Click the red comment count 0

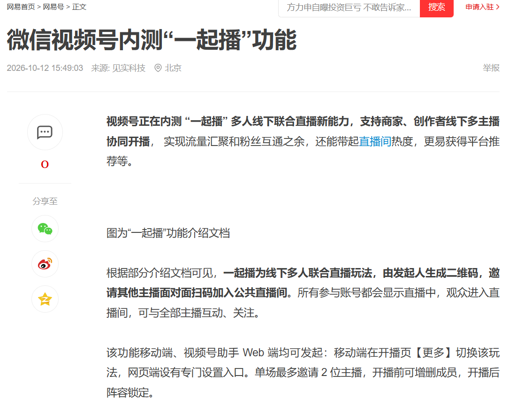45,164
